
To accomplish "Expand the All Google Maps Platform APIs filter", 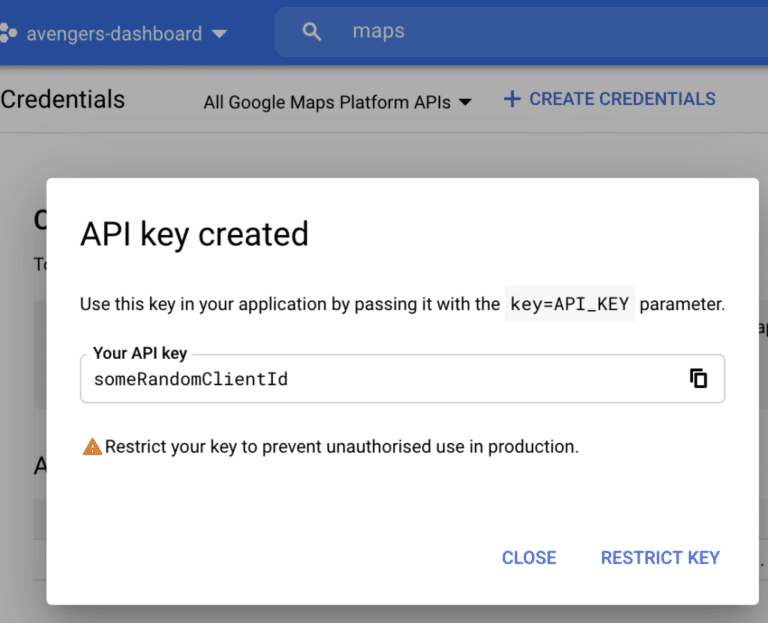I will [x=337, y=102].
